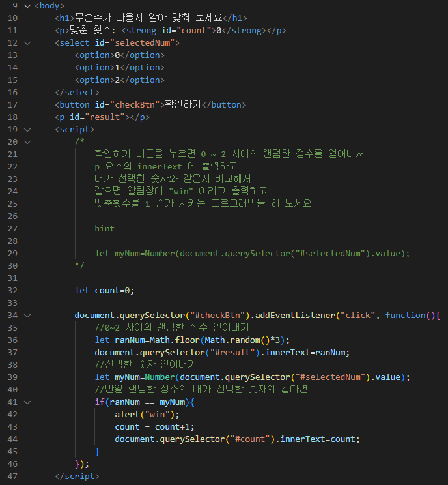The width and height of the screenshot is (448, 485).
Task: Click the closing script tag on line 47
Action: 77,476
